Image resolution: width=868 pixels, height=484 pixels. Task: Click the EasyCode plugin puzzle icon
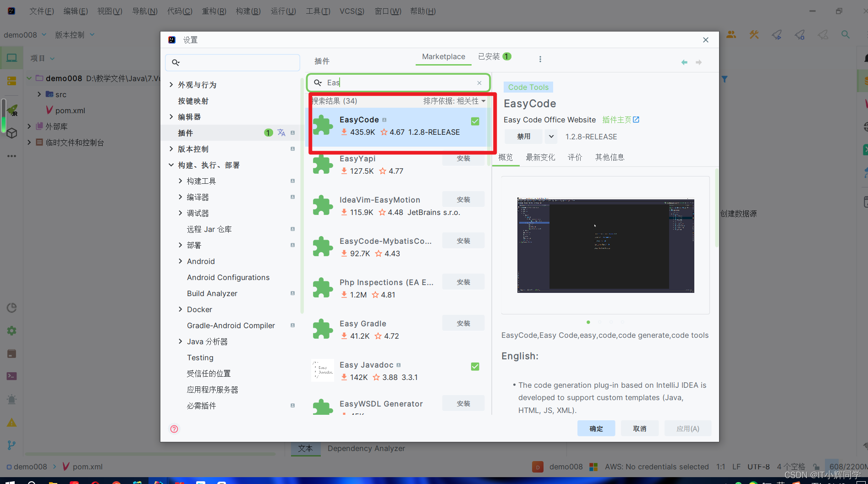323,125
